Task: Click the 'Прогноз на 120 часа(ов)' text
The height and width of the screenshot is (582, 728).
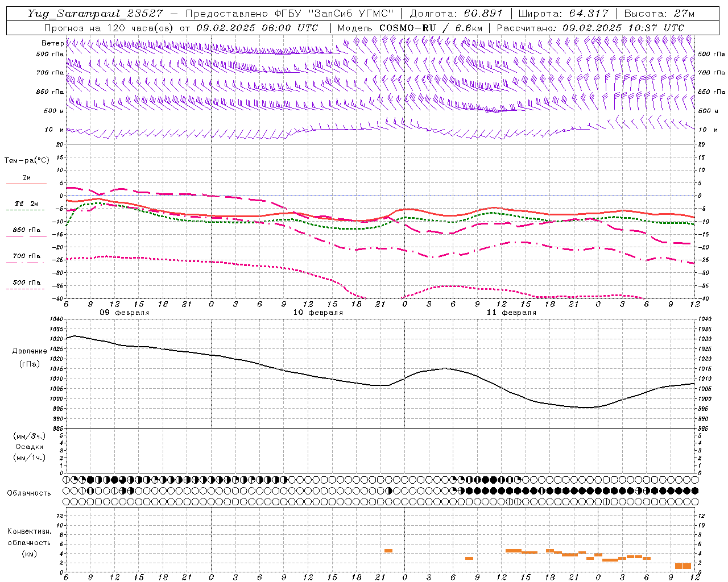Action: click(x=109, y=28)
